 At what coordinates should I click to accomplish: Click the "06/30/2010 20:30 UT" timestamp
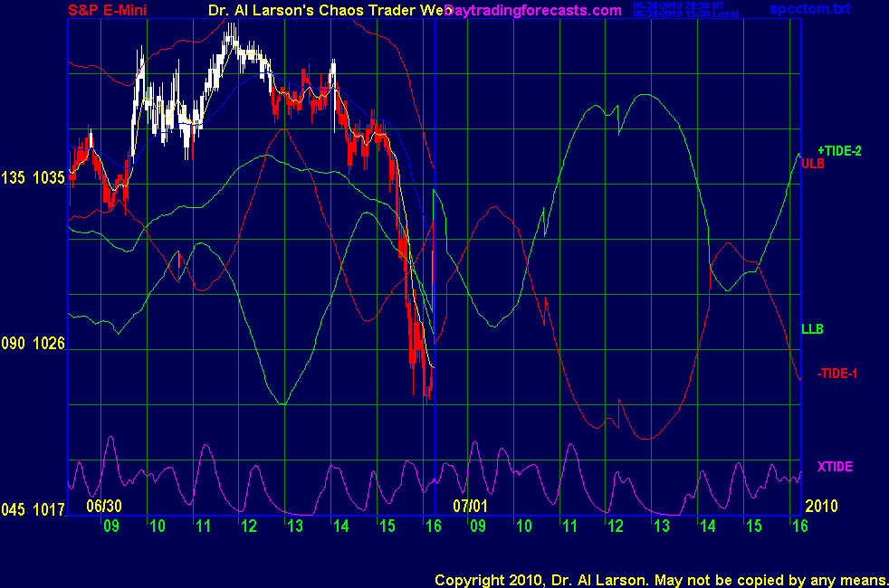click(x=679, y=5)
